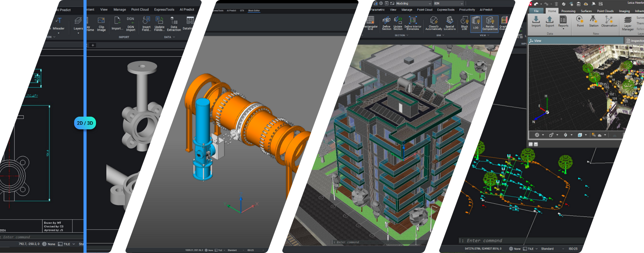This screenshot has height=253, width=644.
Task: Select the Home tab in Leica window
Action: point(552,11)
